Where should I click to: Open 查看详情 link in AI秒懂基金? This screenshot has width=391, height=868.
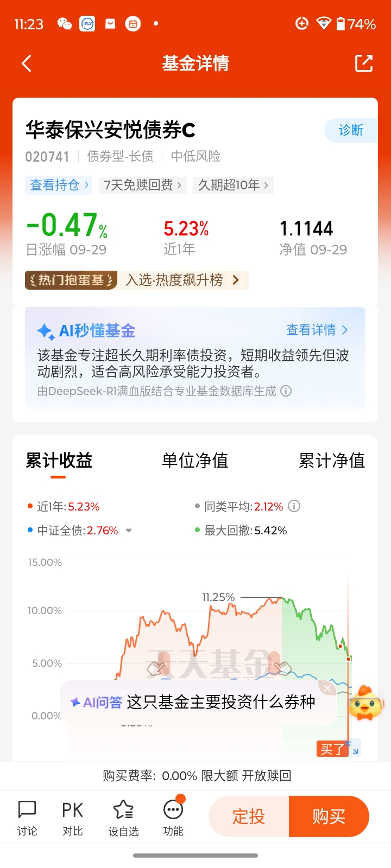pyautogui.click(x=317, y=330)
